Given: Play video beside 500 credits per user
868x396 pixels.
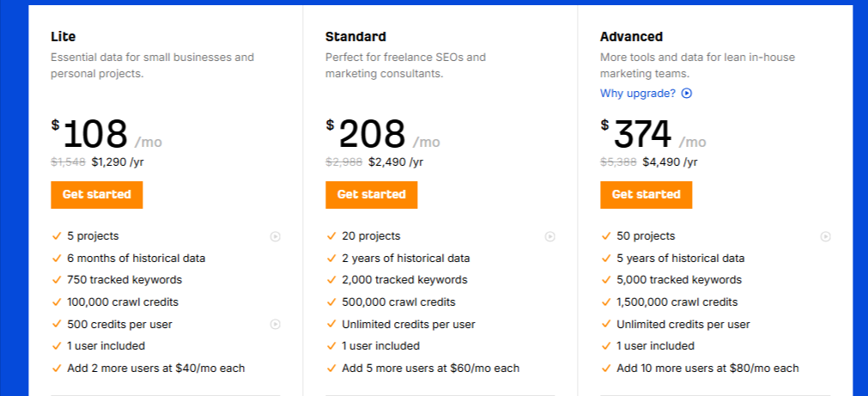Looking at the screenshot, I should [275, 325].
